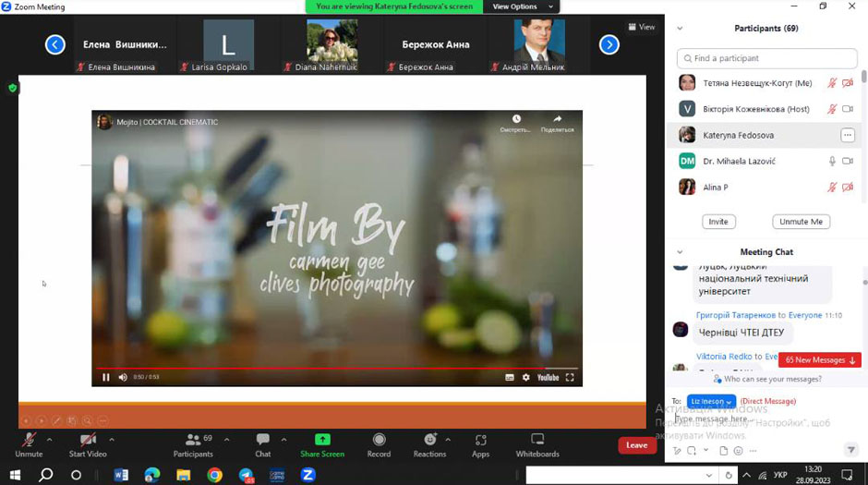Open the Chat item in the toolbar
The image size is (868, 485).
coord(263,445)
